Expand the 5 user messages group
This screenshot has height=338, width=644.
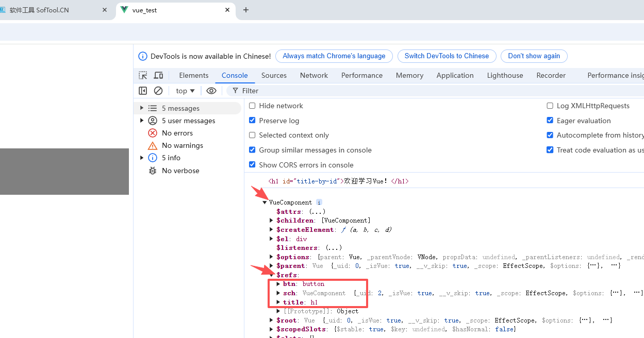click(142, 121)
